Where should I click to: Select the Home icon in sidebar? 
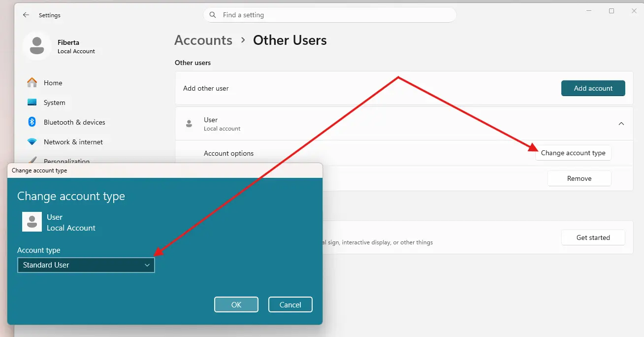[32, 83]
